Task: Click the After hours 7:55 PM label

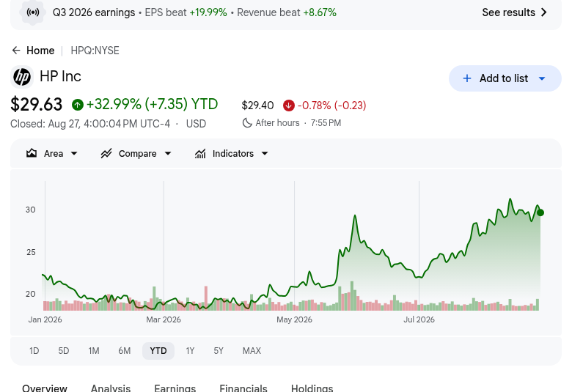Action: point(298,123)
